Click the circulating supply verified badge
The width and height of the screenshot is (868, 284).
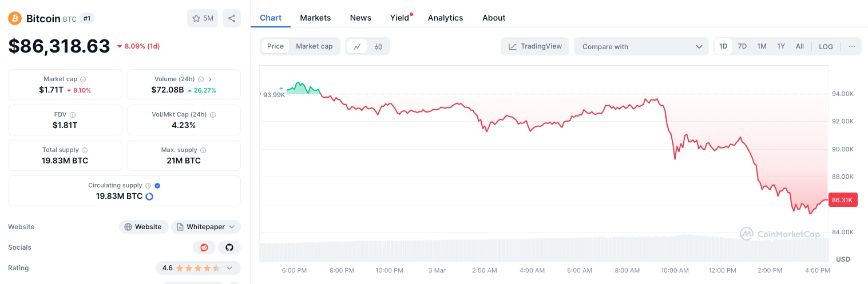point(157,186)
